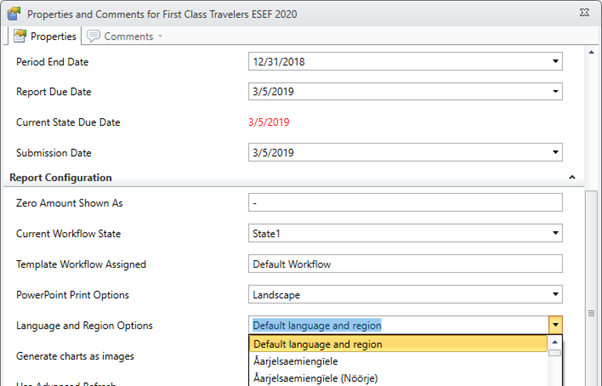Collapse the Report Configuration section
This screenshot has width=602, height=386.
coord(572,177)
